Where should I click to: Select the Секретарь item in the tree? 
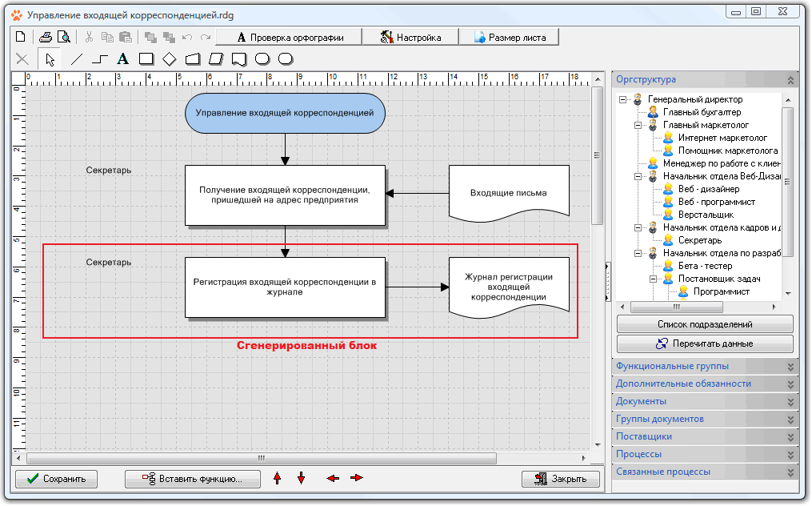click(x=699, y=240)
